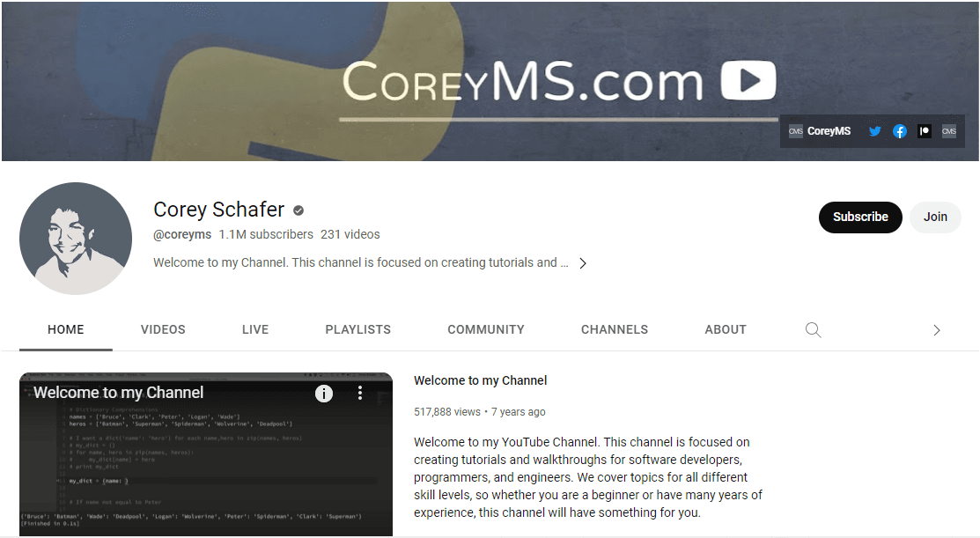Open the Playlists tab
980x538 pixels.
tap(357, 329)
